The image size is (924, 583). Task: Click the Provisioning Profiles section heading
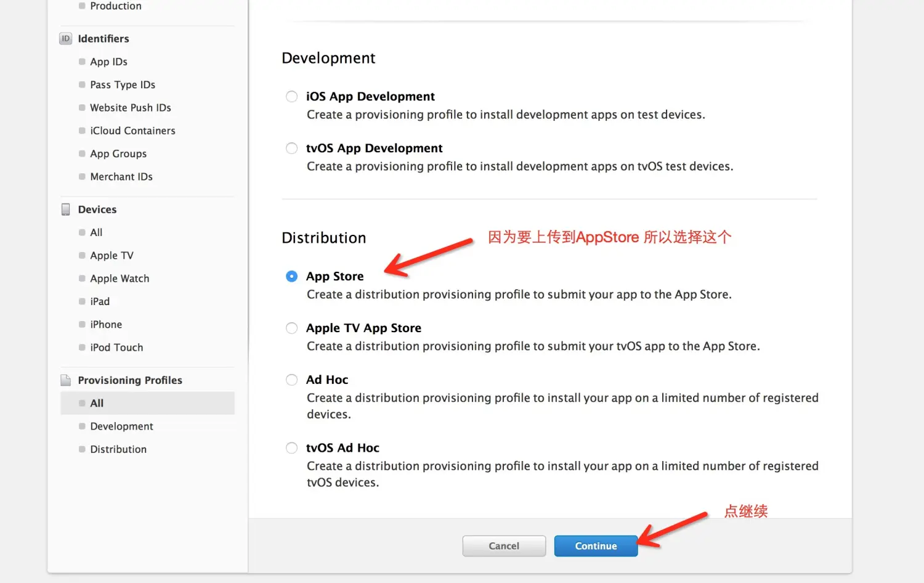[x=130, y=380]
